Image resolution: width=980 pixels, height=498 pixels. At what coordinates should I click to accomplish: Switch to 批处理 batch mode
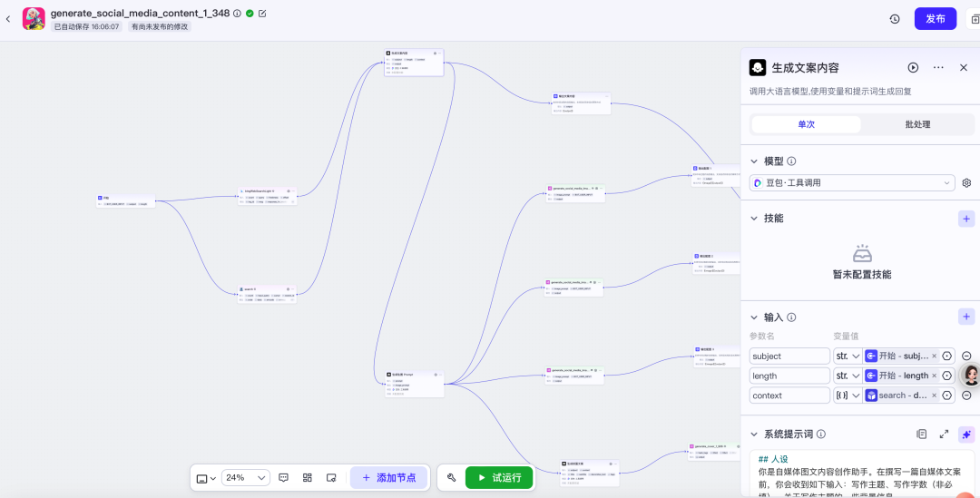pyautogui.click(x=917, y=124)
